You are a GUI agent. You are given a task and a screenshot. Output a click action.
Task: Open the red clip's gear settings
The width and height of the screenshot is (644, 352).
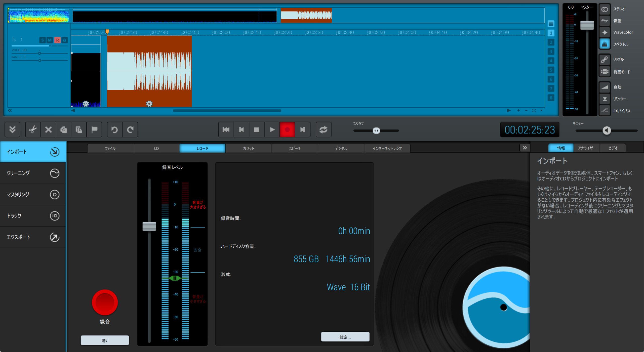pyautogui.click(x=149, y=104)
